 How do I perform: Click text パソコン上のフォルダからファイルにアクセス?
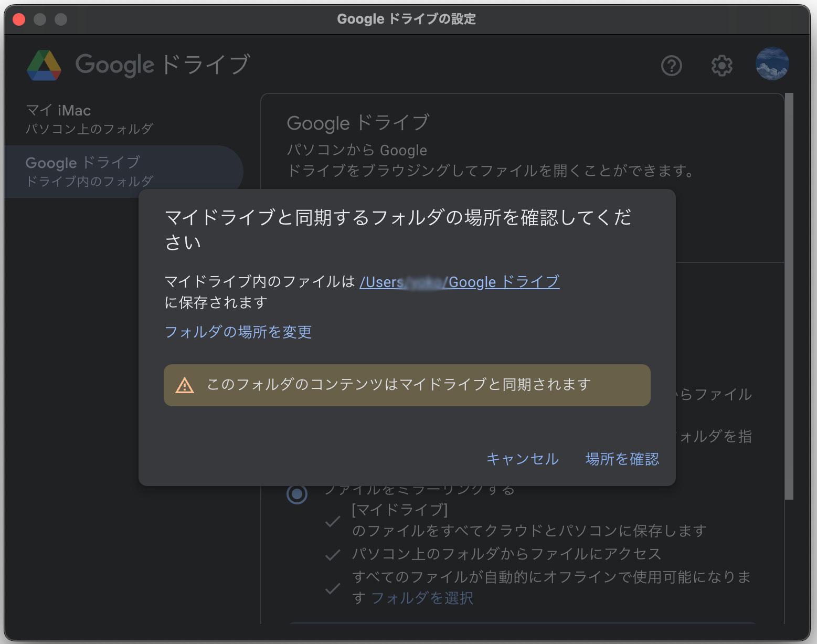pos(506,554)
